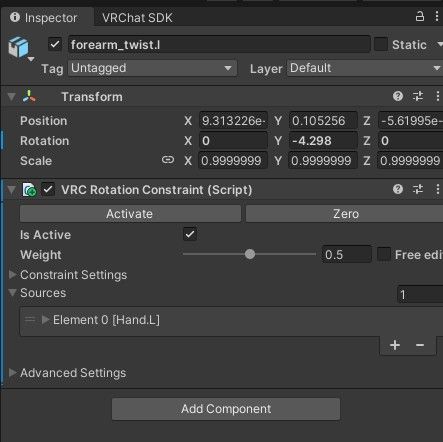
Task: Disable the forearm_twist.l object active checkbox
Action: point(55,44)
